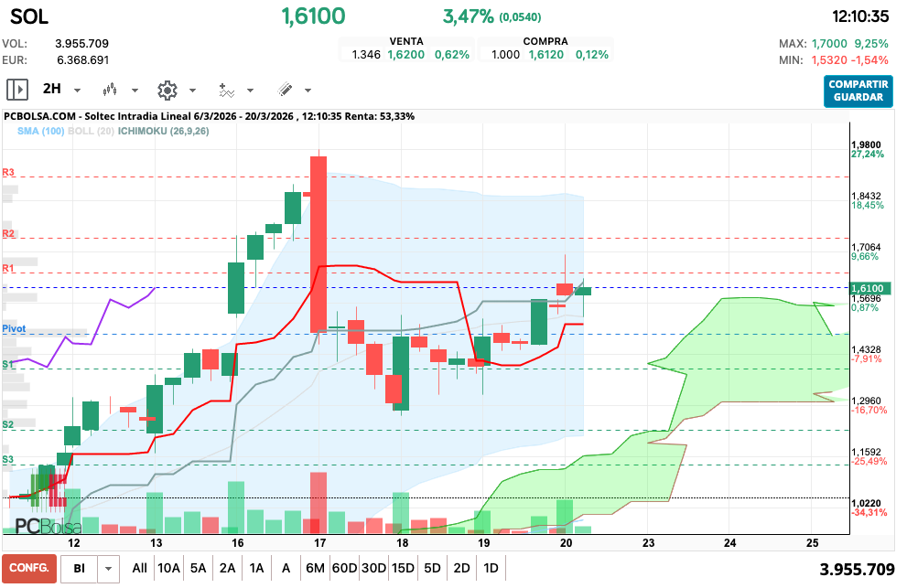Expand the 2H interval dropdown
This screenshot has width=907, height=588.
(x=77, y=91)
